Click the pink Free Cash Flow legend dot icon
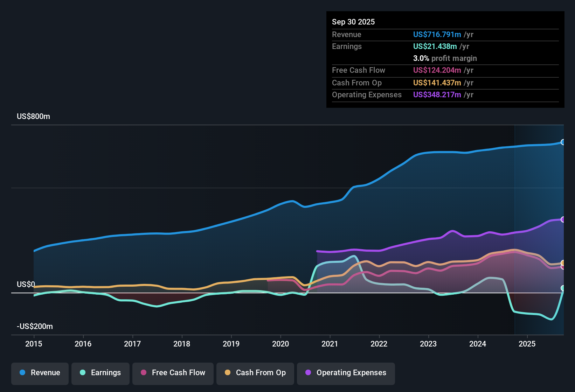This screenshot has height=392, width=575. 144,373
